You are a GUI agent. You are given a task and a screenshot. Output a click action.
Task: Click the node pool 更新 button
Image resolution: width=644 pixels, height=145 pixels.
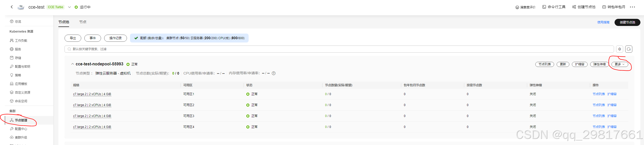563,64
